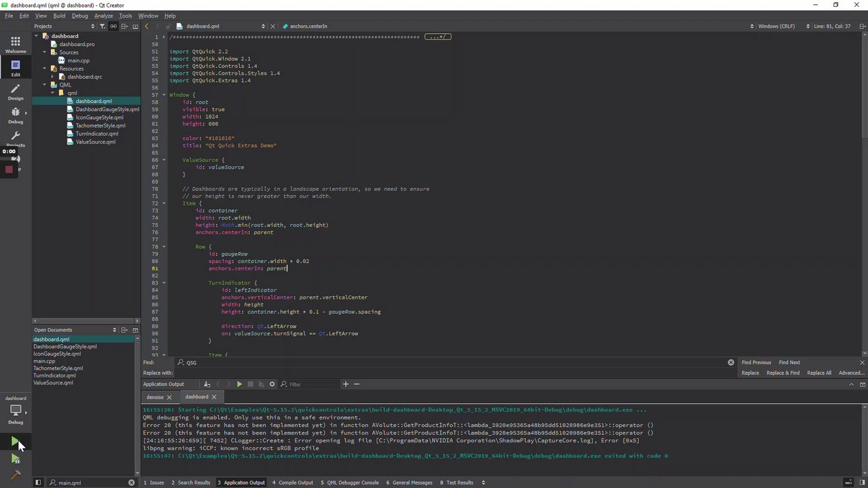Image resolution: width=868 pixels, height=488 pixels.
Task: Click the clear output broom icon
Action: pos(207,384)
